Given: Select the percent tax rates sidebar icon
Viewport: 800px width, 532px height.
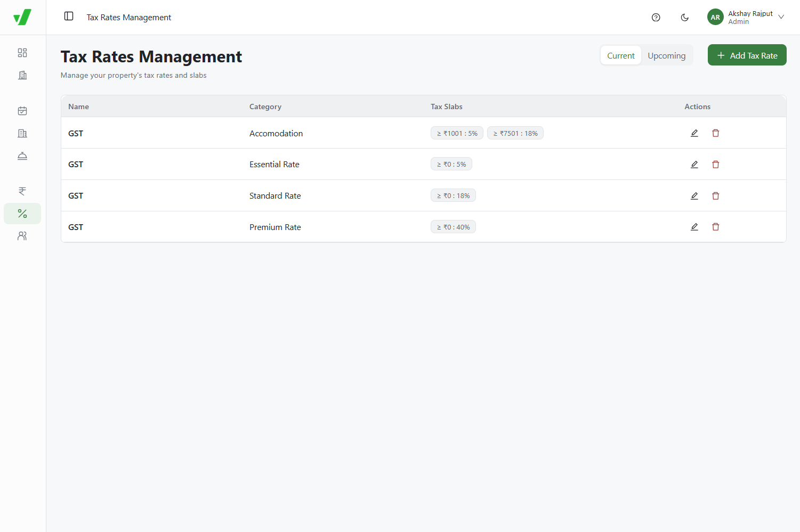Looking at the screenshot, I should click(x=22, y=214).
